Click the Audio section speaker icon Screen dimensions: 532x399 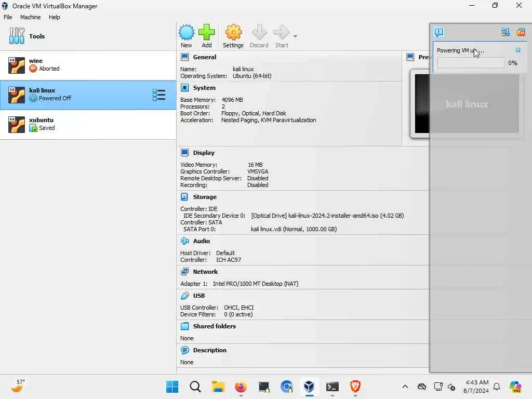pos(184,241)
